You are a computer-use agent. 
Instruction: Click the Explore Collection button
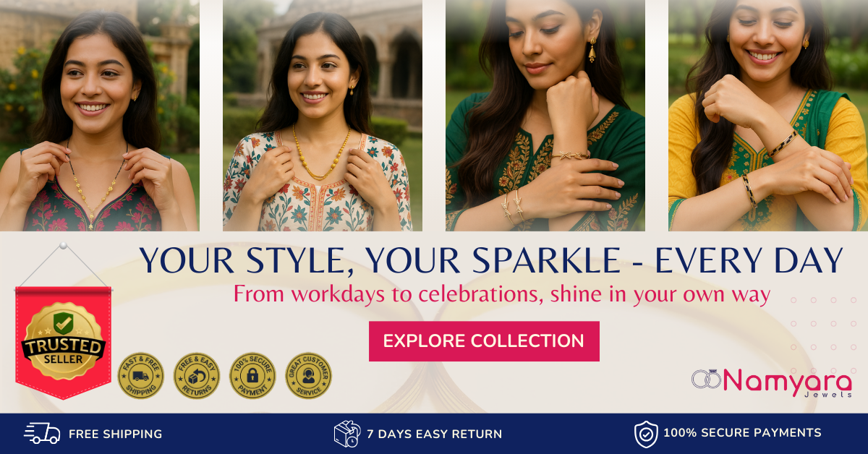[x=484, y=341]
